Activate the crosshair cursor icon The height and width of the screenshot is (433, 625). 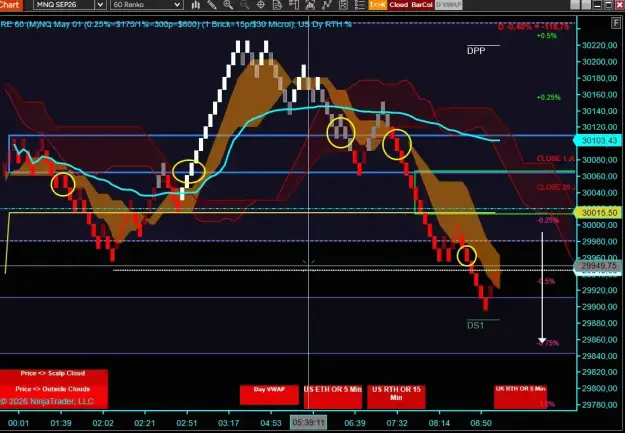[261, 5]
